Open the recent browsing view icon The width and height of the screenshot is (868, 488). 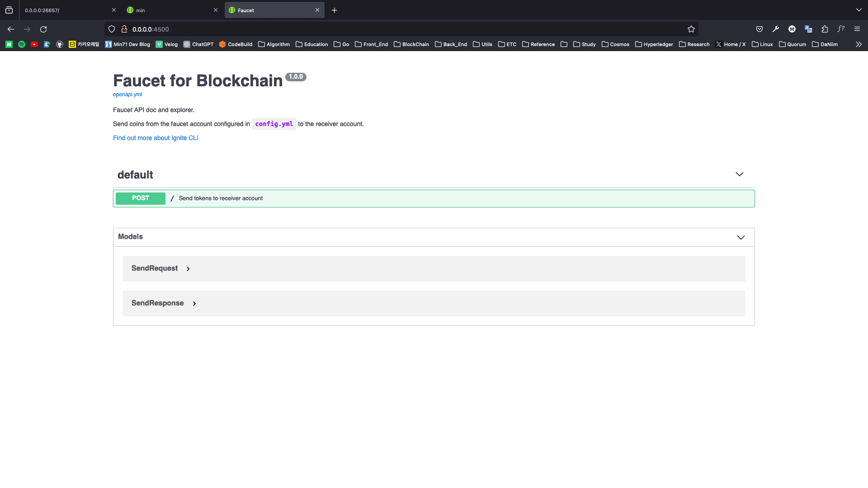pyautogui.click(x=9, y=10)
